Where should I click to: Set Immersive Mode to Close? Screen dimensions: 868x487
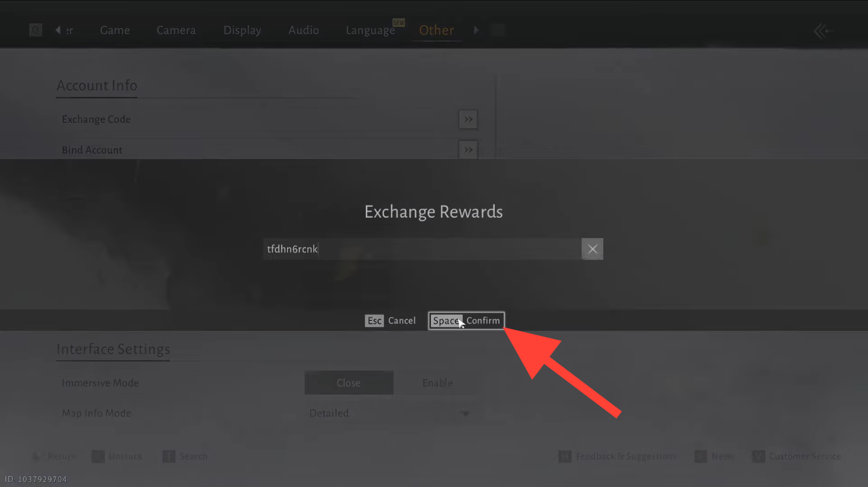point(349,383)
